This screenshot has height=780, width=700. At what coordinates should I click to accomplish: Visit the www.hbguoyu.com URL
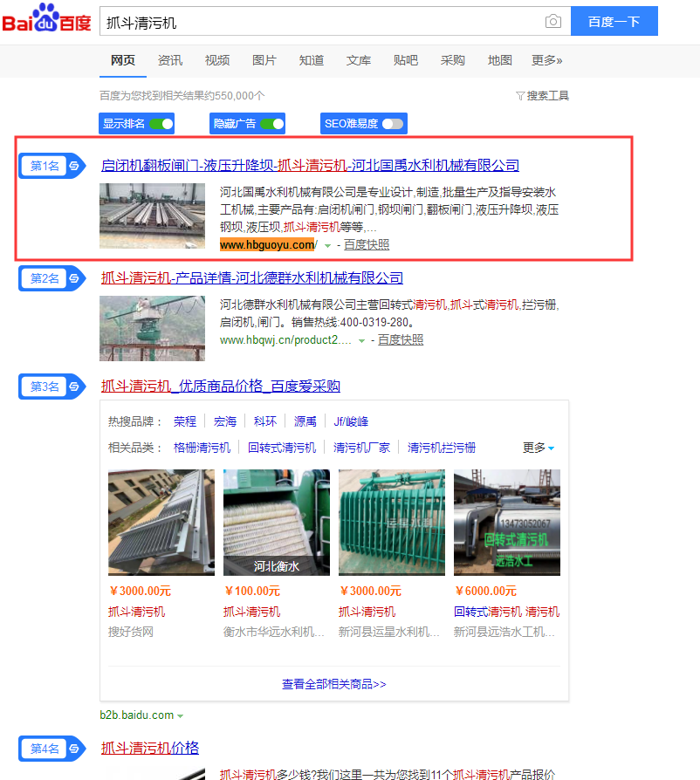(268, 245)
